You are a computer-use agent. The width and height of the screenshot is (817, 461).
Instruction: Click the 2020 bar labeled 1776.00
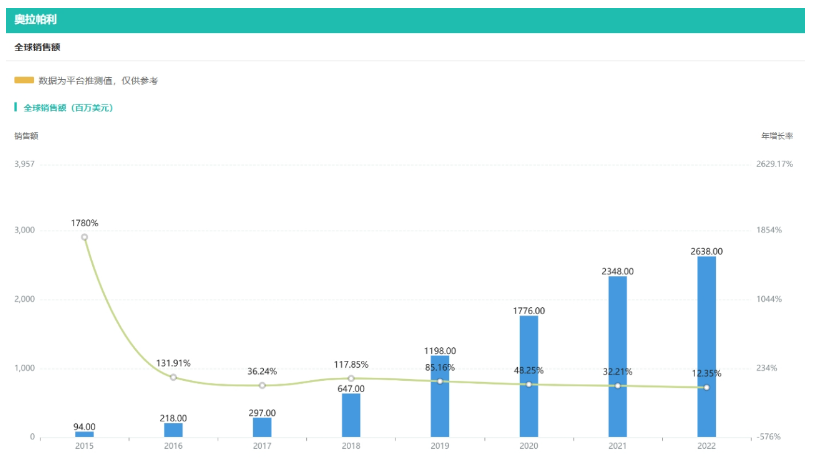tap(529, 377)
